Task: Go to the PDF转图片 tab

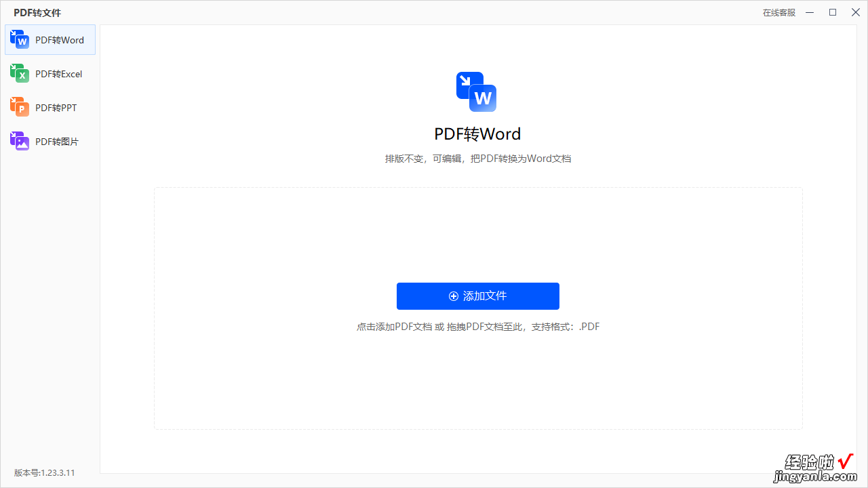Action: [x=50, y=142]
